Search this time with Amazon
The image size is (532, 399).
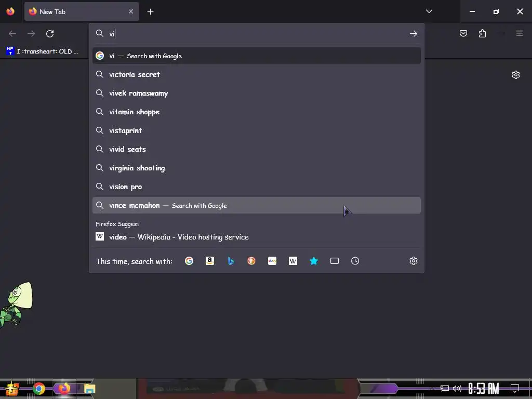point(210,261)
